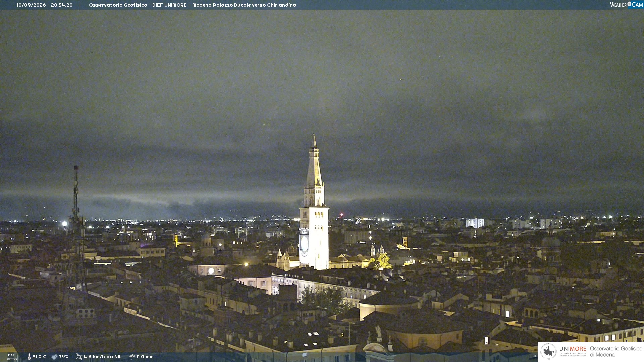Click the 21.0 C temperature reading
The height and width of the screenshot is (362, 644).
tap(39, 357)
